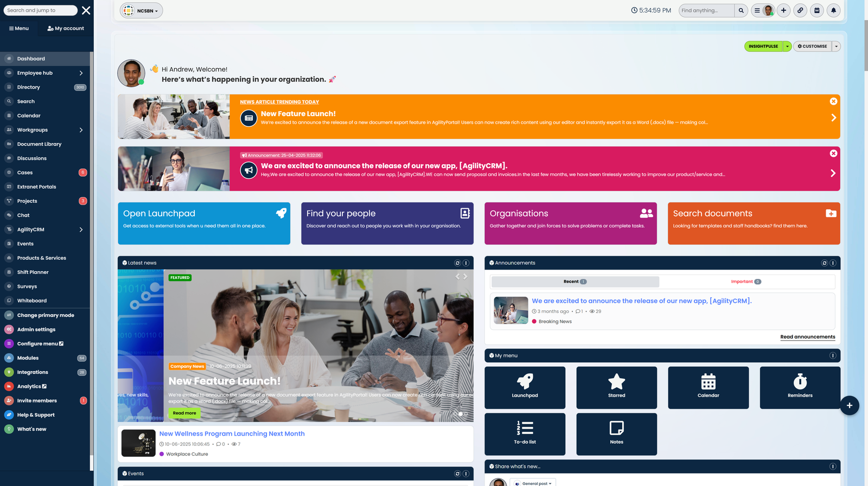
Task: Open the NCSBN organization dropdown
Action: [x=142, y=11]
